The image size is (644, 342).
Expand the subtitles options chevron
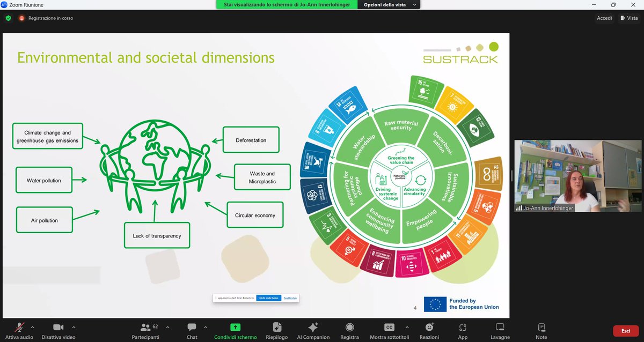406,326
